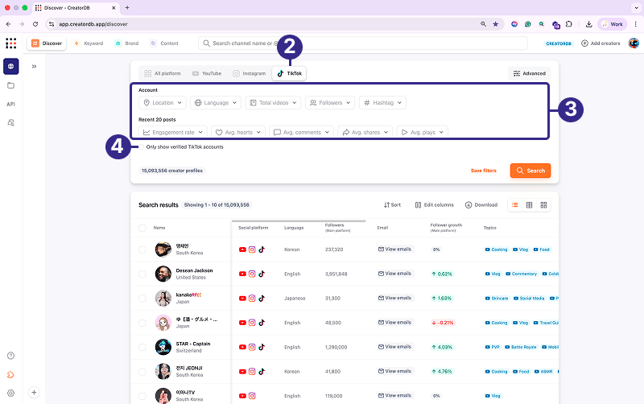644x404 pixels.
Task: Expand the left sidebar with double-chevron
Action: pyautogui.click(x=34, y=66)
